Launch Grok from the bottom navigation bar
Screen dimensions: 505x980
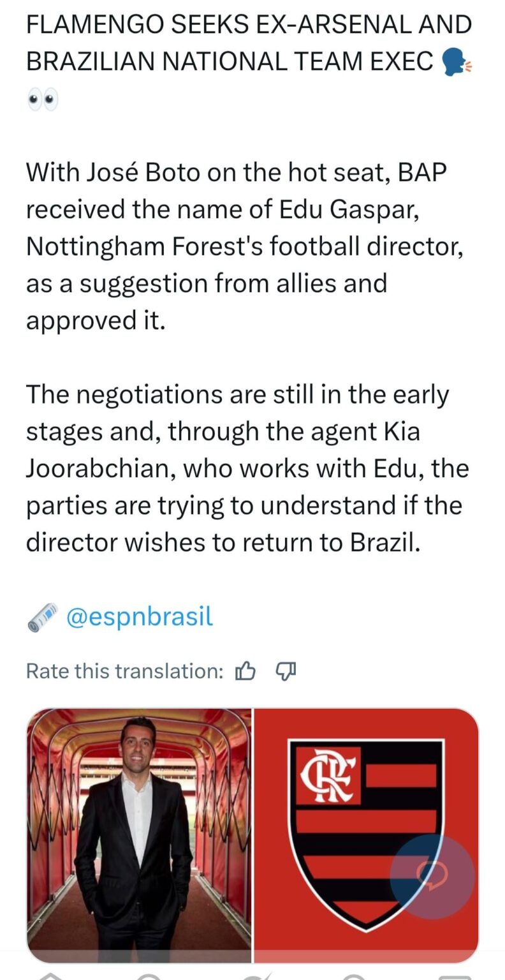click(252, 975)
